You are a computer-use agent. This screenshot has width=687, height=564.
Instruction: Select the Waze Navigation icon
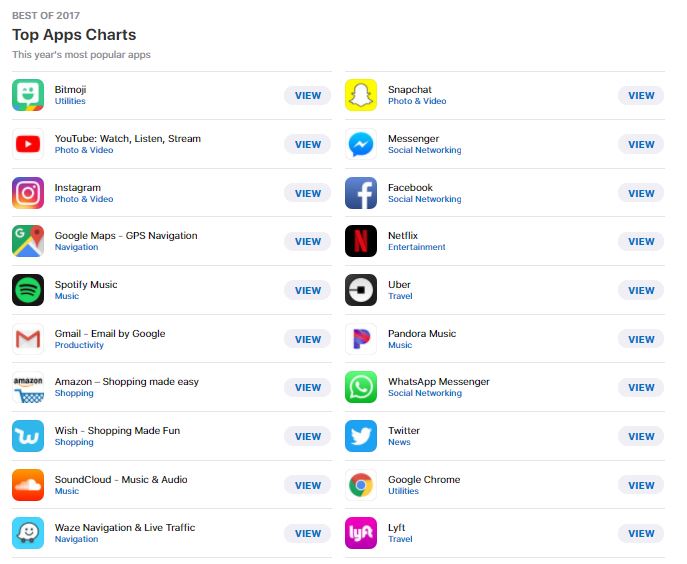28,533
